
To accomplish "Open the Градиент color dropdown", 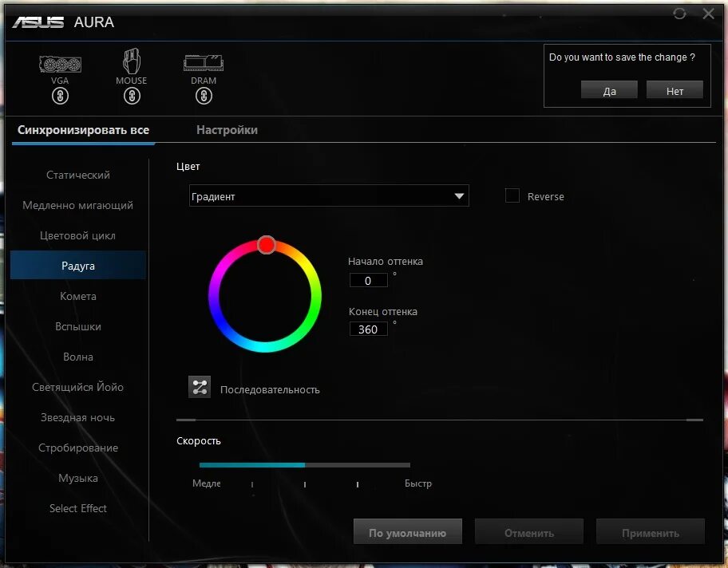I will coord(329,195).
